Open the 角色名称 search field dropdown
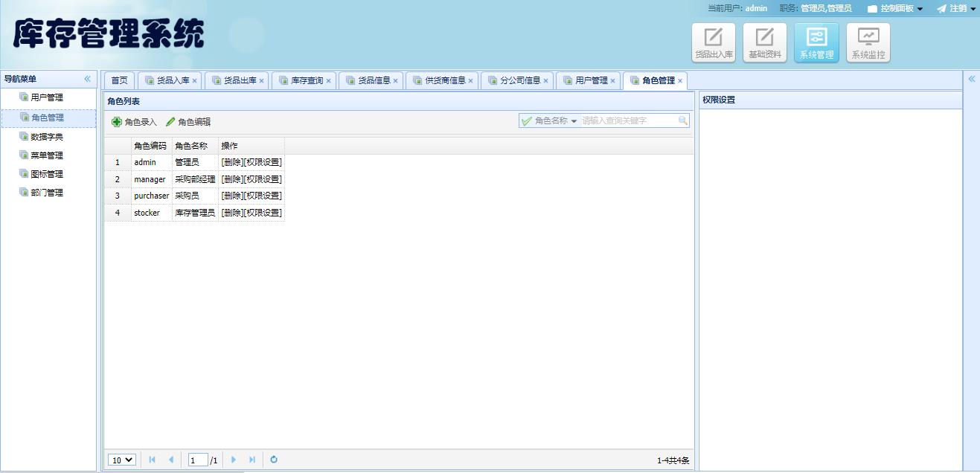This screenshot has width=980, height=473. click(550, 120)
